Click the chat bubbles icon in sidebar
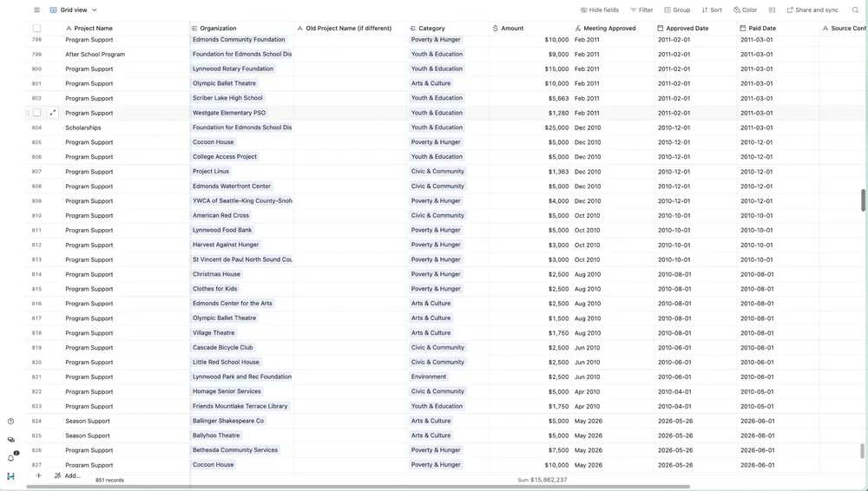This screenshot has width=868, height=491. pyautogui.click(x=10, y=440)
